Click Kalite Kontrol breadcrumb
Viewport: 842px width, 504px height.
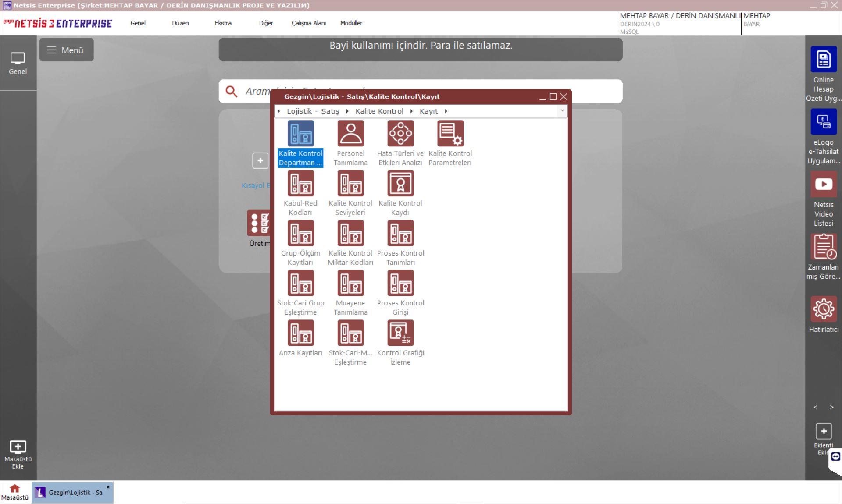[x=379, y=111]
